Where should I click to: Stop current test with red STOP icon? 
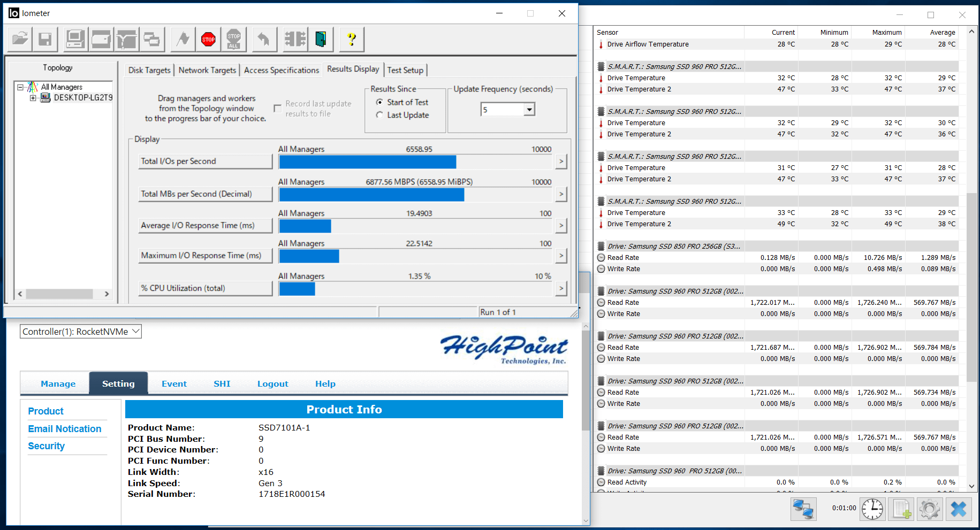(208, 39)
